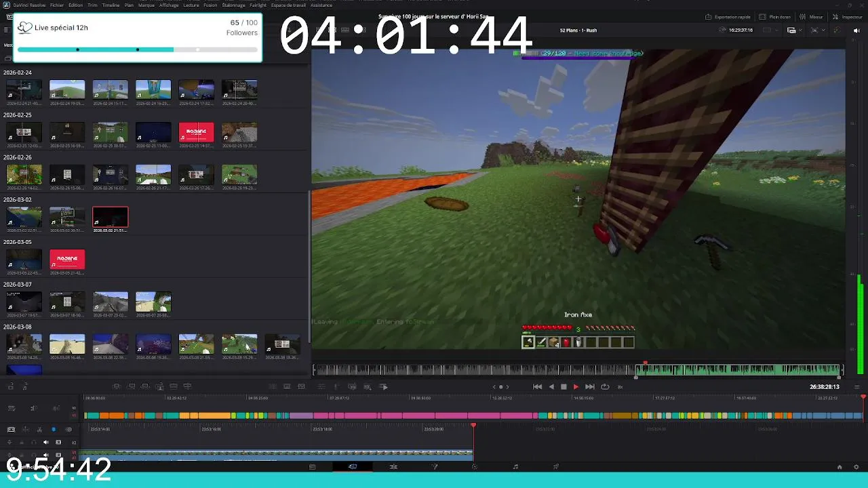Switch to the Deliver page icon

556,467
